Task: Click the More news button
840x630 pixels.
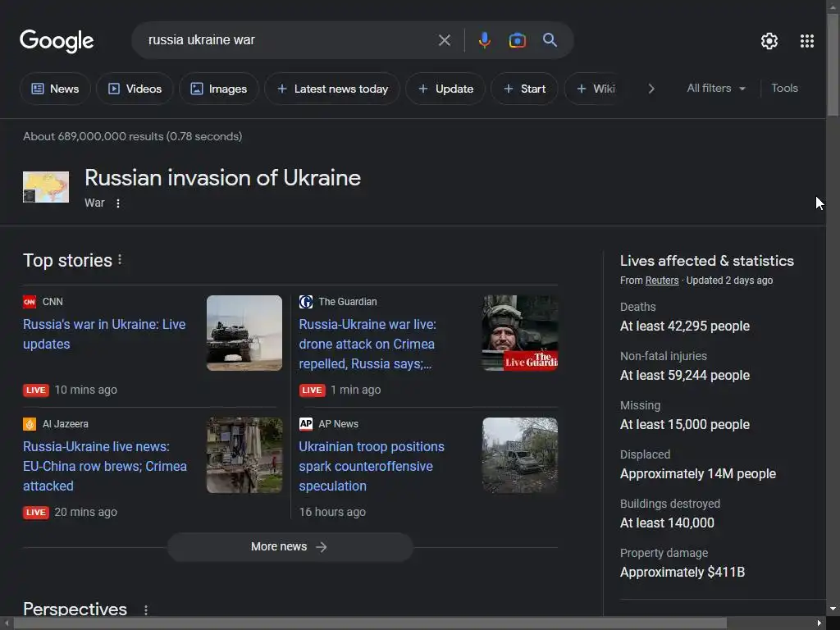Action: point(290,547)
